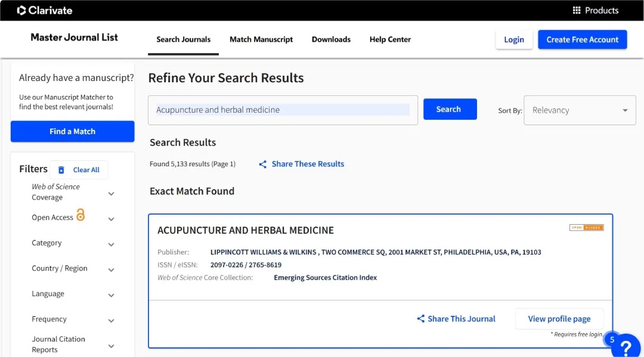Open the Products grid menu

point(595,10)
